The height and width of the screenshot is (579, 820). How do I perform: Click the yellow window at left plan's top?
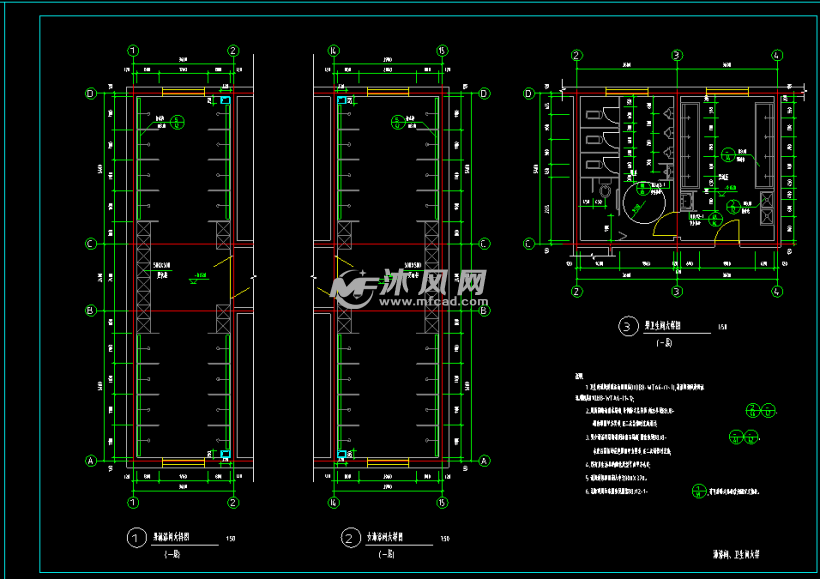tap(183, 93)
